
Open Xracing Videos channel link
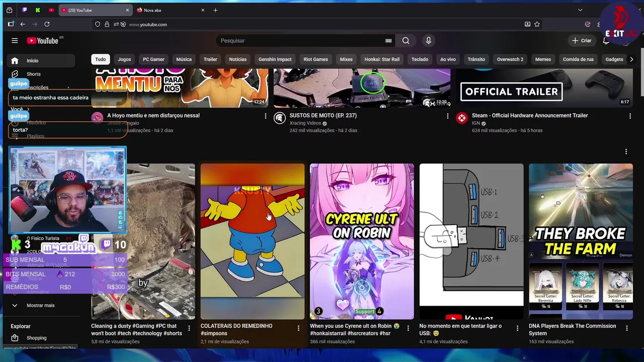305,123
